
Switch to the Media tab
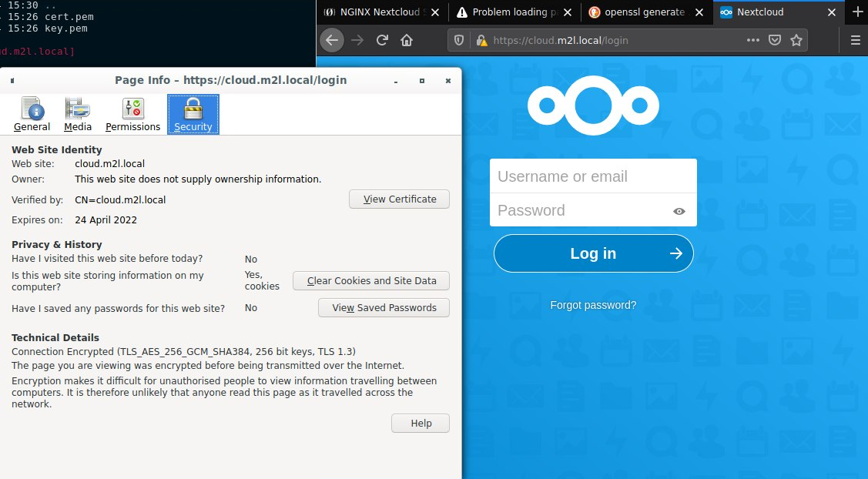(78, 115)
